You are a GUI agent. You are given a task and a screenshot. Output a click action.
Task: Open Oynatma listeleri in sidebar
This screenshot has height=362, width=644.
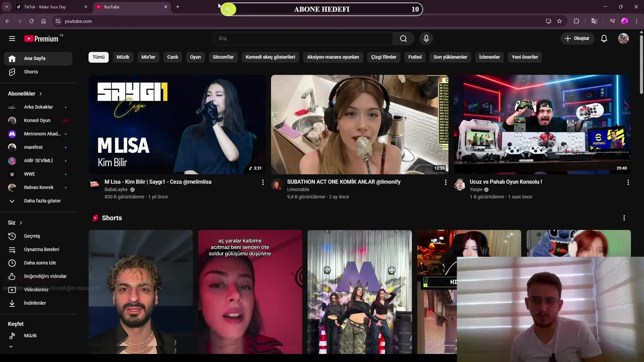pyautogui.click(x=38, y=249)
